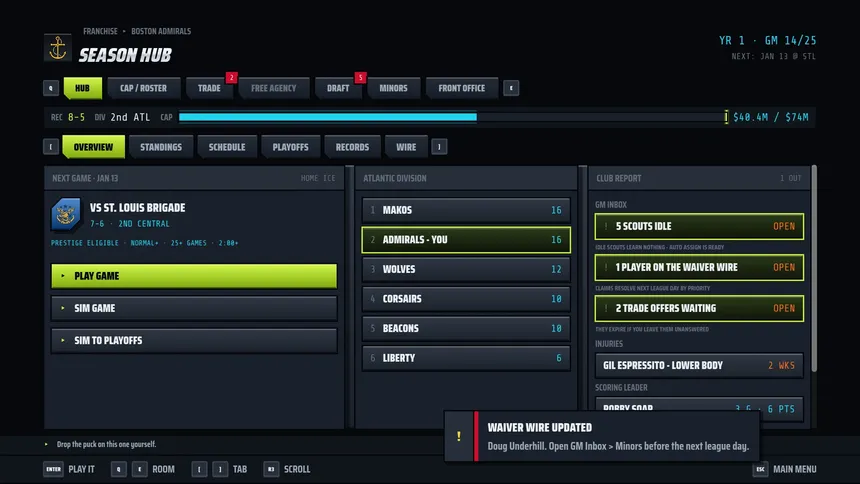
Task: View the Playoffs sub-tab
Action: coord(291,147)
